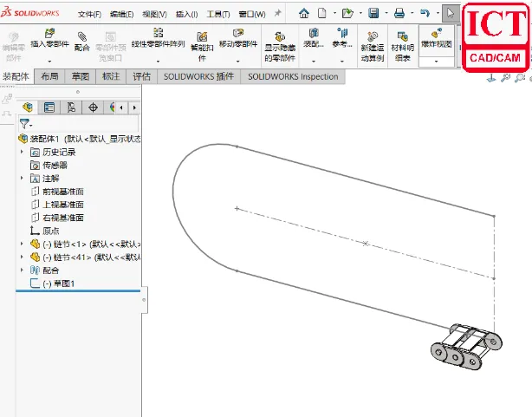532x417 pixels.
Task: Select the 传感器 sensors tree item
Action: [x=49, y=165]
